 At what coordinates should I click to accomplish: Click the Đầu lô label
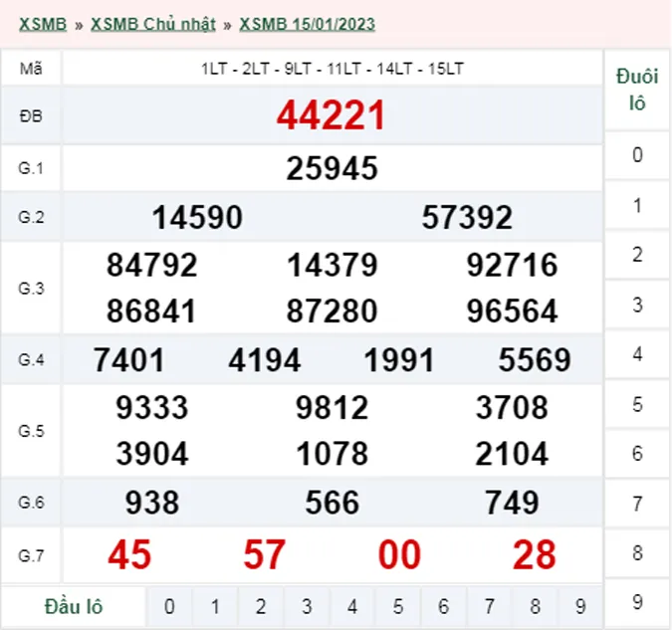(75, 606)
